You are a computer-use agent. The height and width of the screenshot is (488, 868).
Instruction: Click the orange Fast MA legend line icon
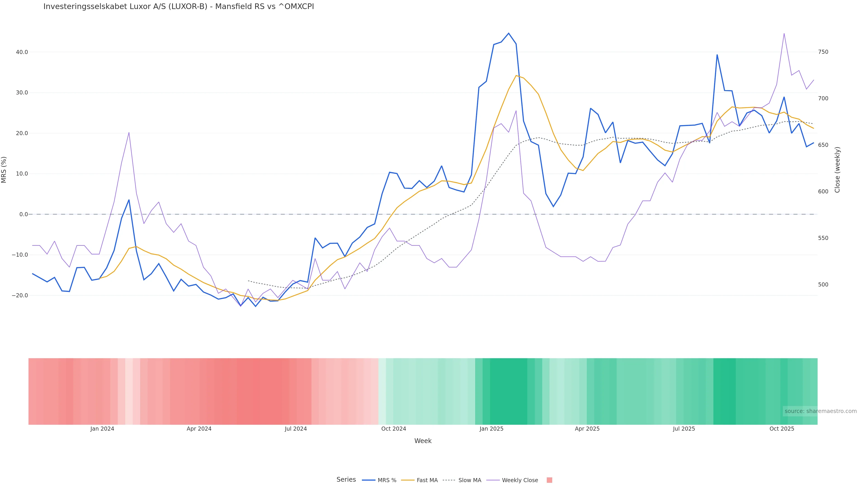(x=408, y=480)
